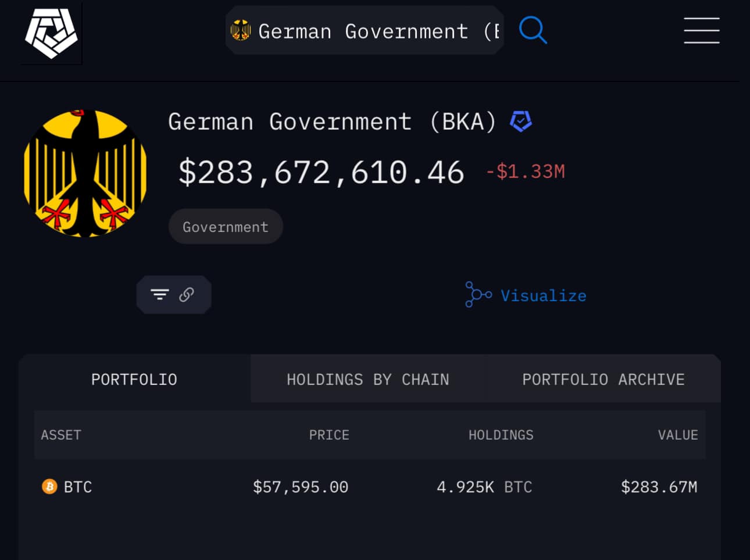Switch to Holdings By Chain tab
Image resolution: width=750 pixels, height=560 pixels.
[367, 380]
